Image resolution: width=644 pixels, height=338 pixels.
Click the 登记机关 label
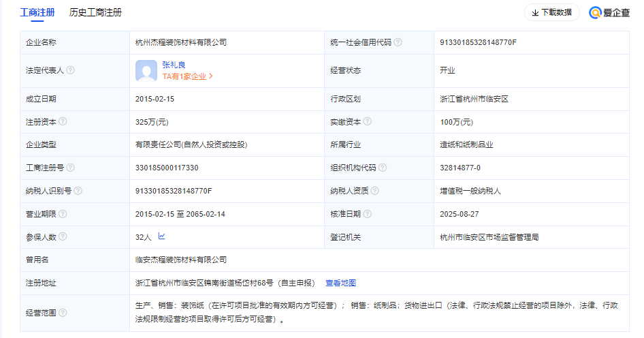pyautogui.click(x=345, y=237)
